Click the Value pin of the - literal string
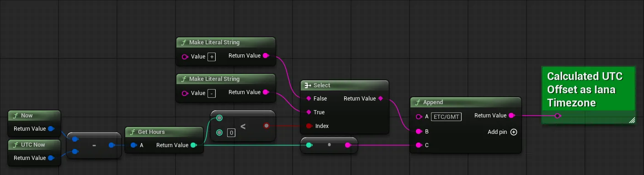This screenshot has height=175, width=644. coord(185,93)
